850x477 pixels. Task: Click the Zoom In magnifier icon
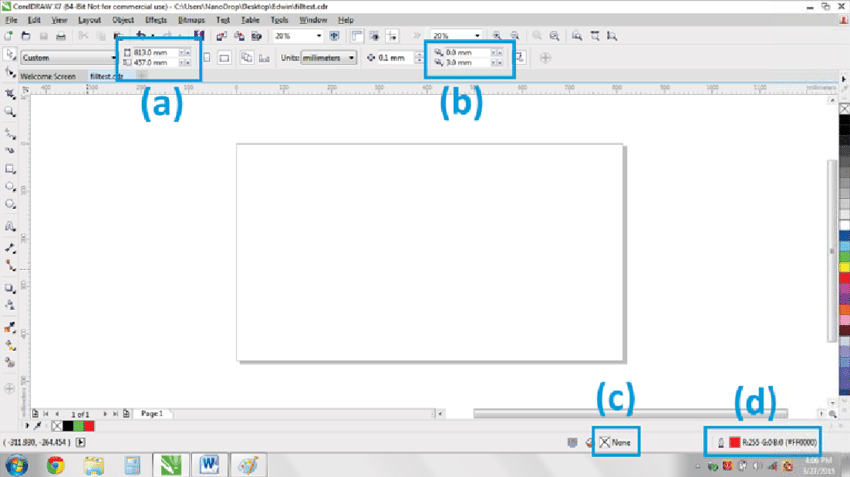(496, 36)
